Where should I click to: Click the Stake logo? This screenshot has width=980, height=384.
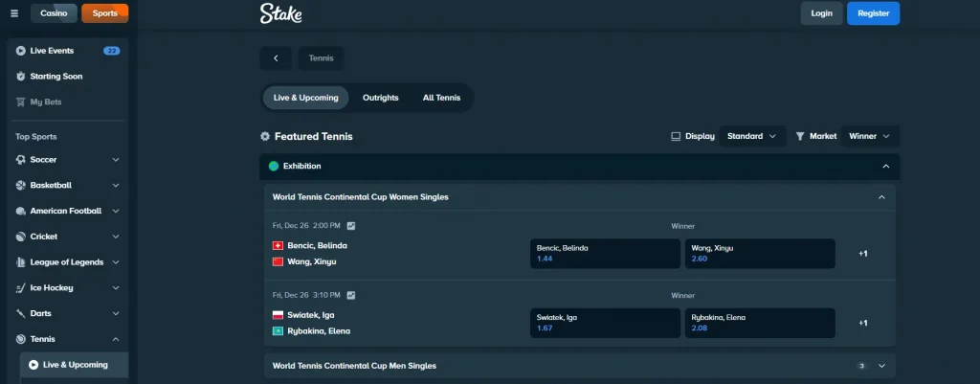(280, 13)
